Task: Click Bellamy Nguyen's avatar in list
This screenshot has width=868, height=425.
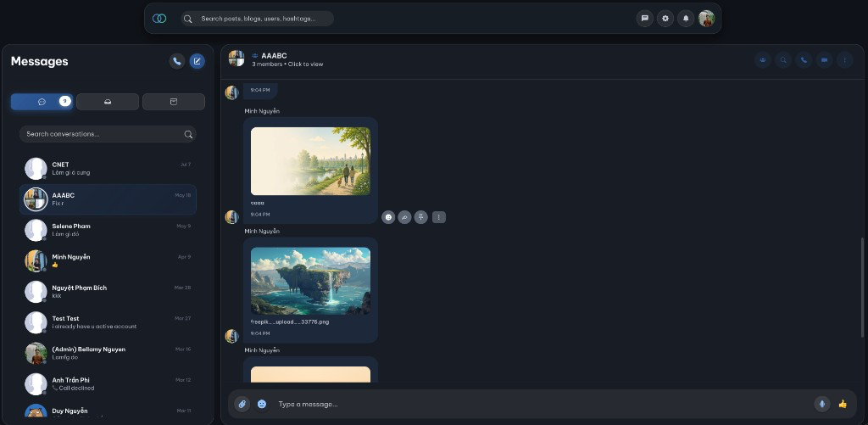Action: [x=36, y=353]
